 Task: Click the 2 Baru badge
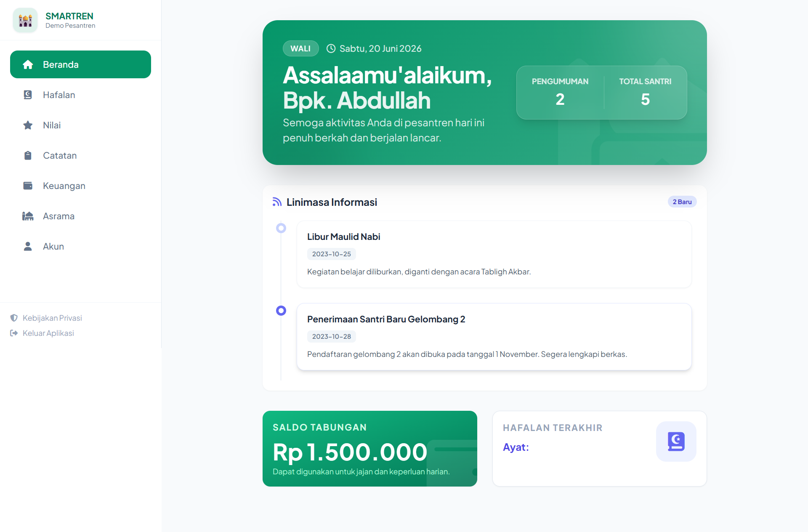[682, 202]
